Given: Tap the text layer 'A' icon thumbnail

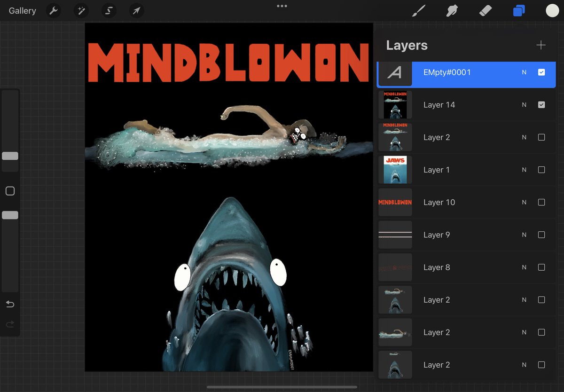Looking at the screenshot, I should (395, 73).
